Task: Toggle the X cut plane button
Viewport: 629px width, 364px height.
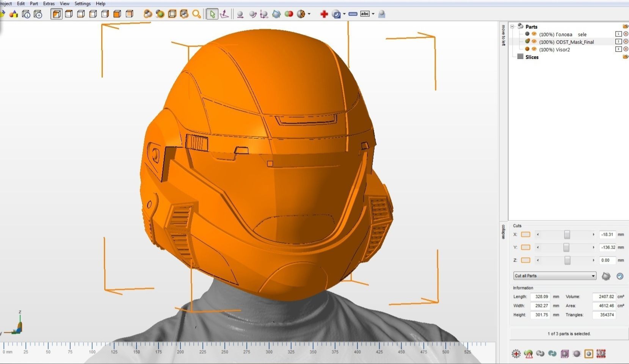Action: point(525,234)
